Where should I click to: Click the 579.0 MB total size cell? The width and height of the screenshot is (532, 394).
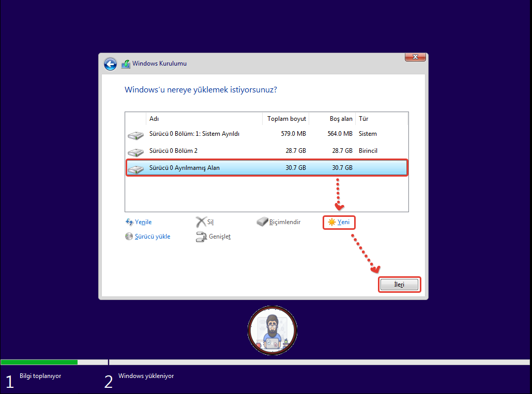tap(294, 134)
